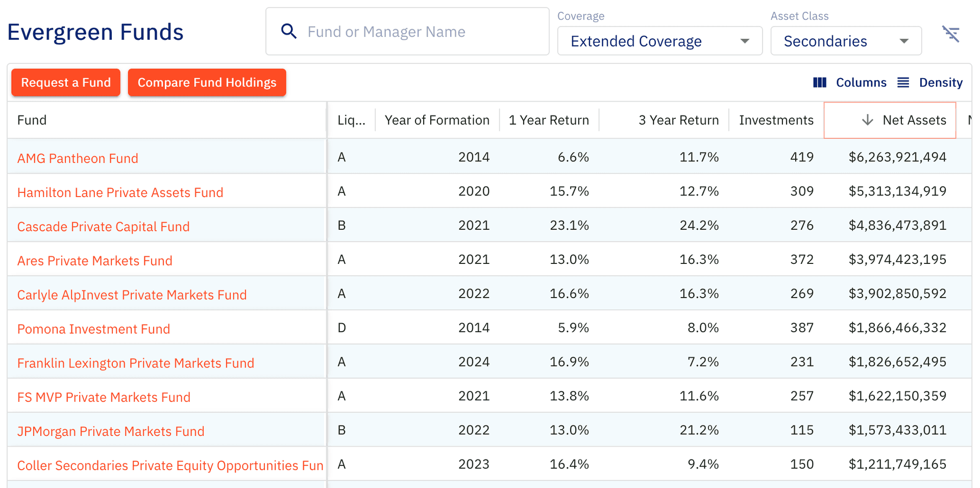Select the 3 Year Return column header
Viewport: 980px width, 488px height.
coord(679,120)
